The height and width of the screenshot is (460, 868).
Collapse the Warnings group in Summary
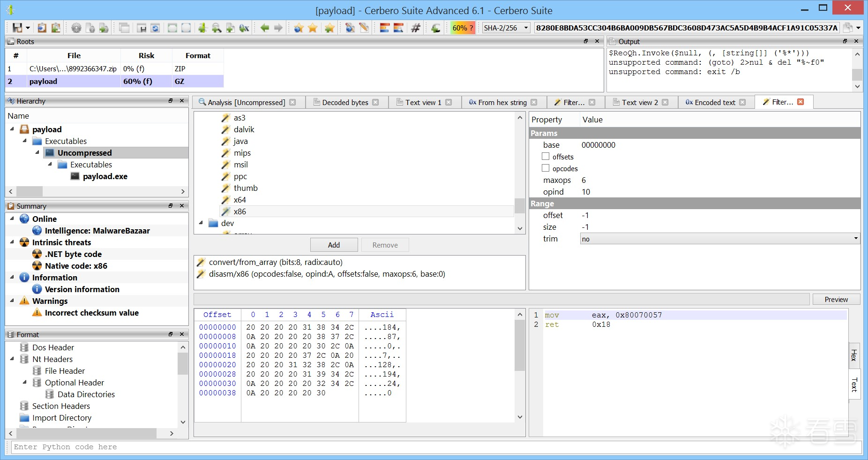[12, 301]
